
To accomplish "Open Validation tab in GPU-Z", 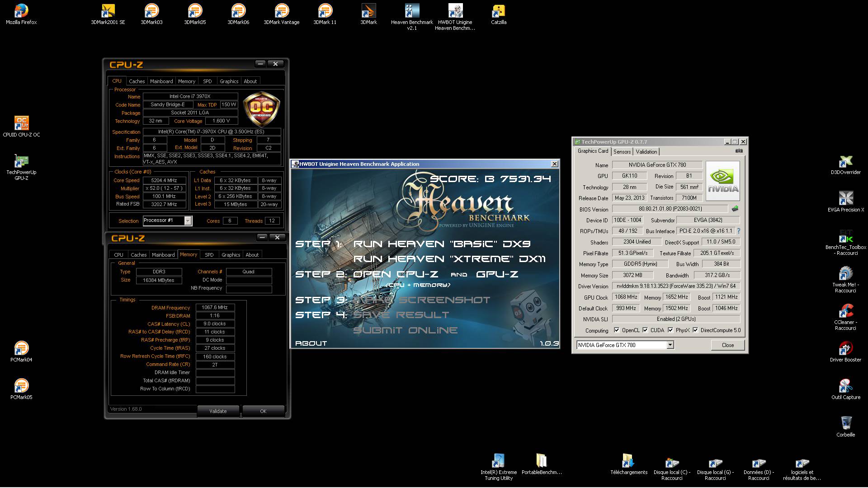I will [646, 152].
